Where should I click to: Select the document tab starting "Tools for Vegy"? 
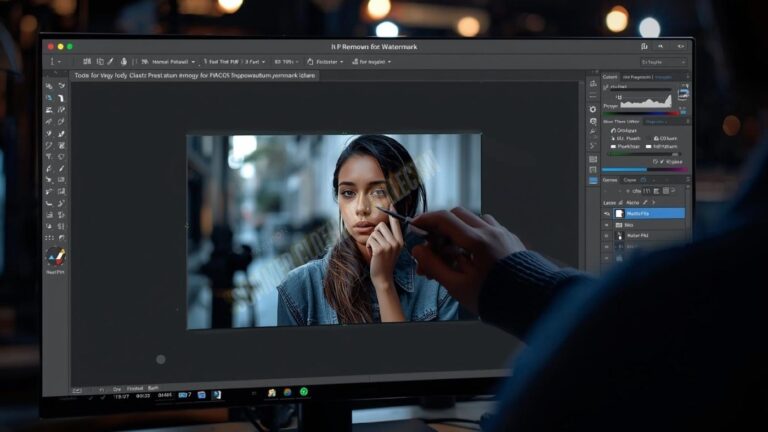194,75
